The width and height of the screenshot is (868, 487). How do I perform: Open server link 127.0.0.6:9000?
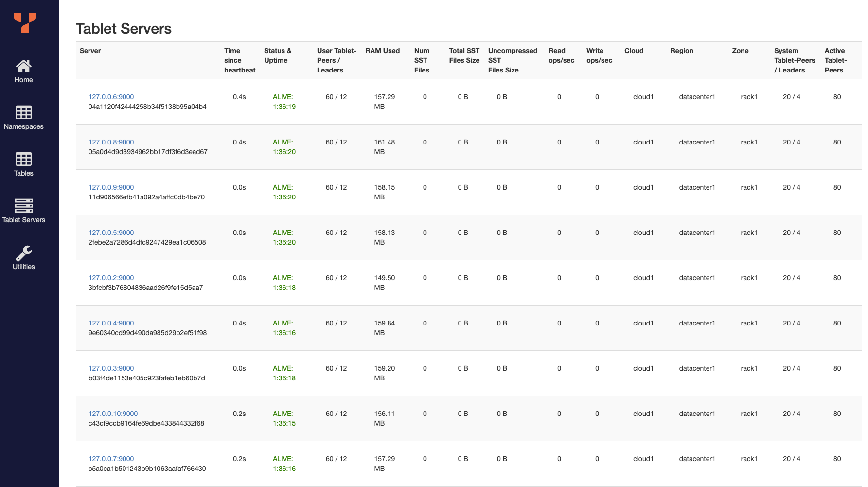click(x=111, y=97)
